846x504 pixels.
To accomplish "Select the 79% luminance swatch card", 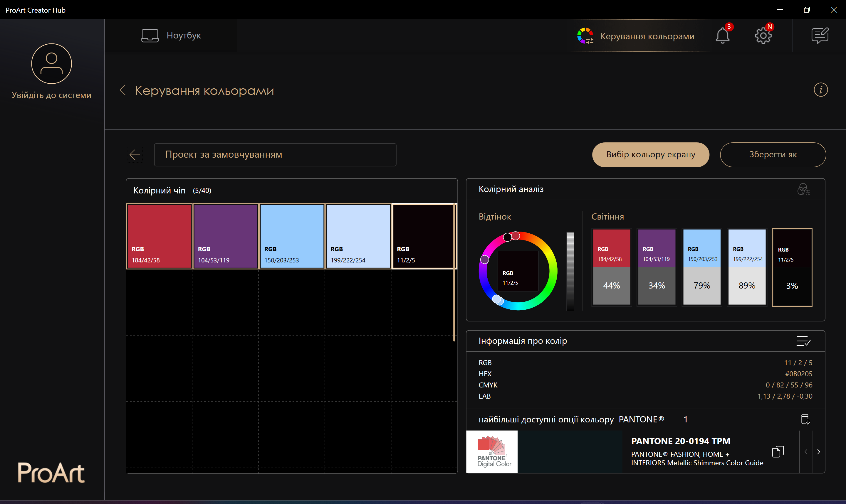I will pos(701,267).
